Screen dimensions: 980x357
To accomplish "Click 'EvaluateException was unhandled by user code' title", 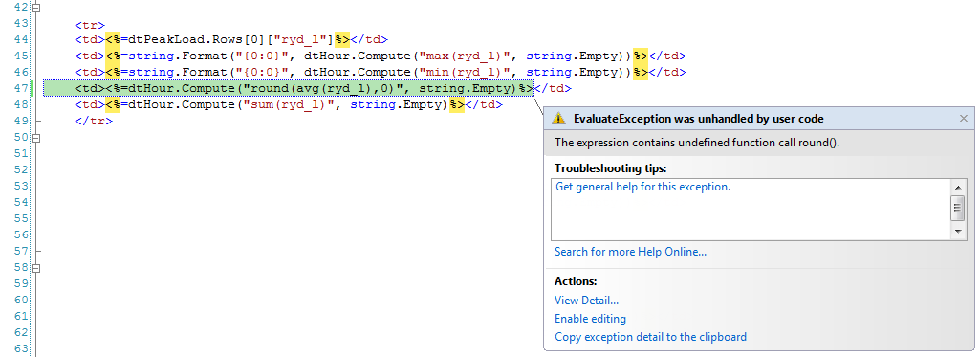I will tap(698, 118).
